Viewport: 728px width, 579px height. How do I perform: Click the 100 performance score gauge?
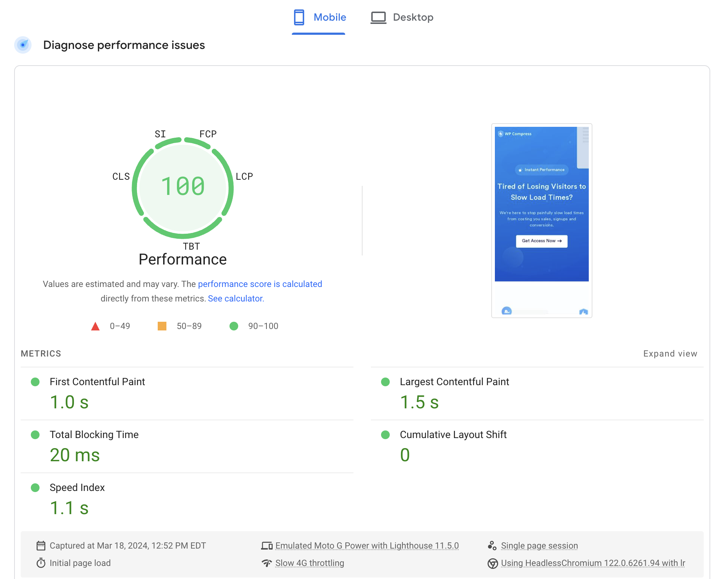183,187
